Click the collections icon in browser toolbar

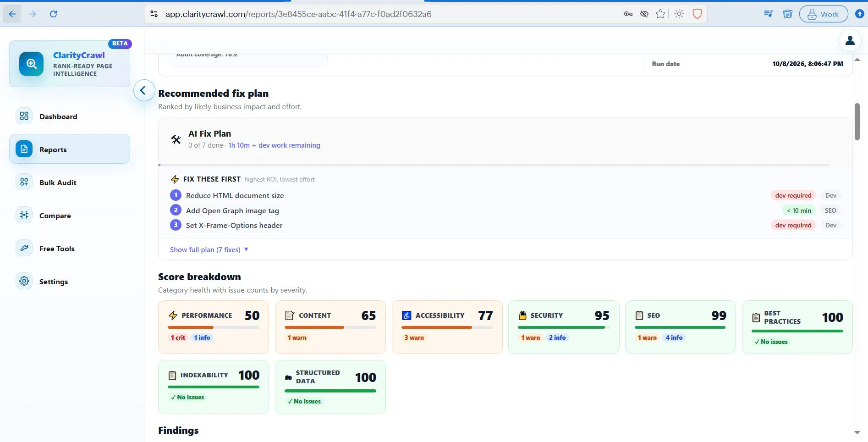pyautogui.click(x=788, y=14)
